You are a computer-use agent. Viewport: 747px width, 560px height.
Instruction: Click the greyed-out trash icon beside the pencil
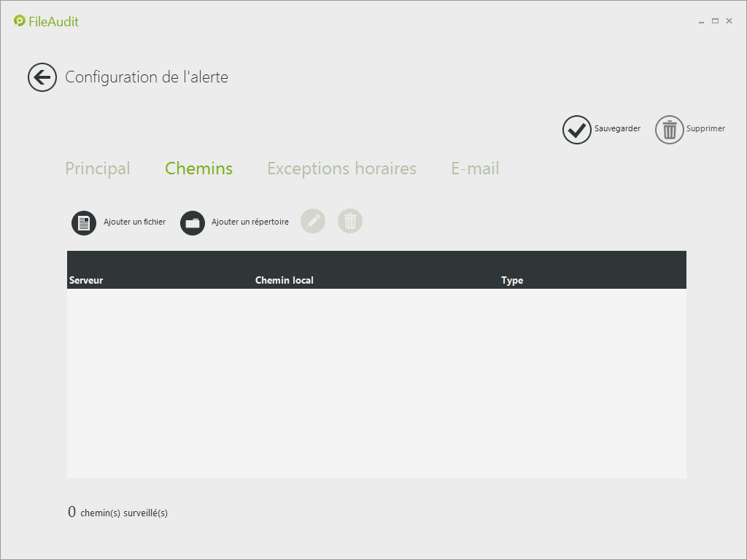point(350,221)
